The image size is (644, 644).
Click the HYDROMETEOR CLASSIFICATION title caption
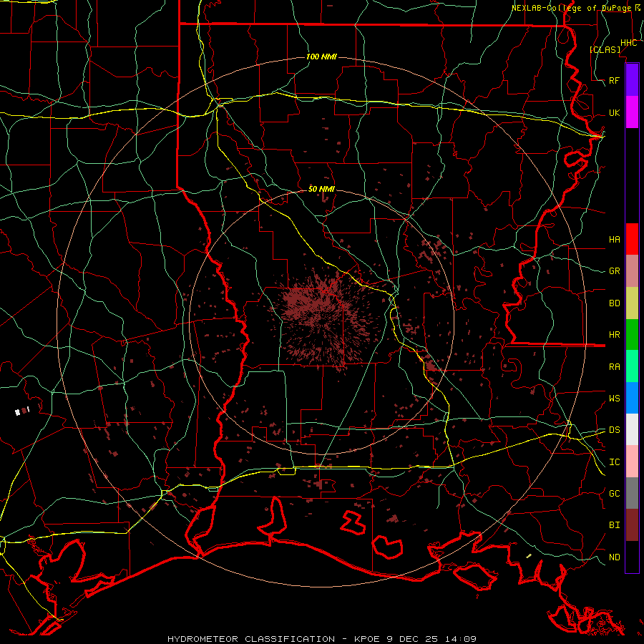[x=250, y=639]
